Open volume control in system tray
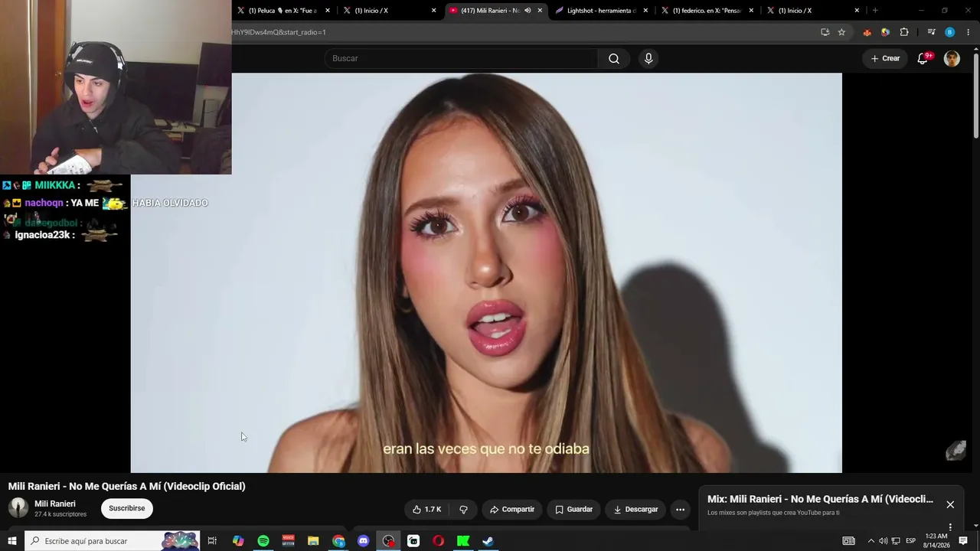Screen dimensions: 980x551 point(883,541)
